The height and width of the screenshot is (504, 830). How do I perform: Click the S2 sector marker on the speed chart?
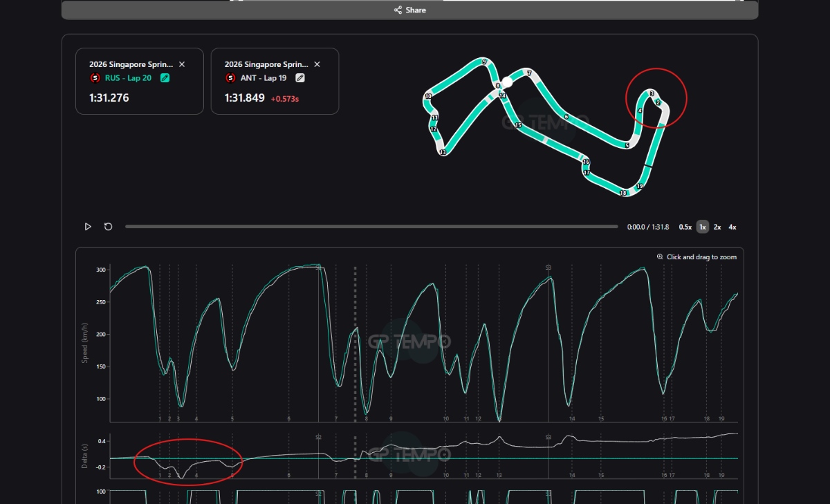(319, 268)
